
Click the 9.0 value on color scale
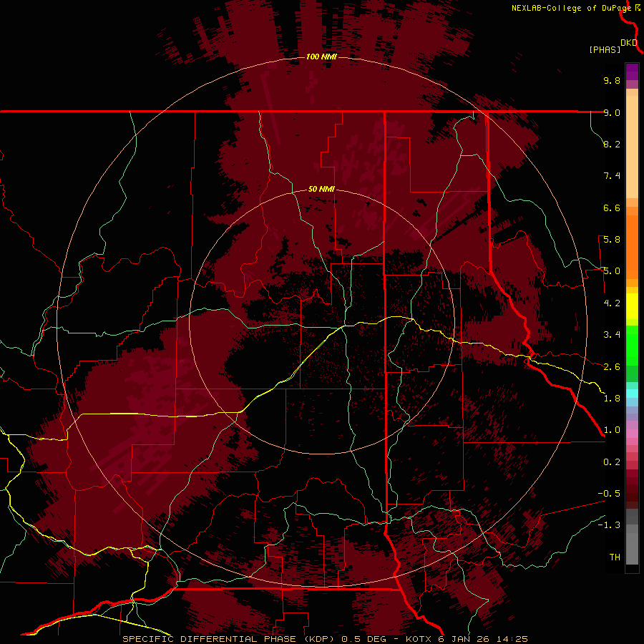[x=612, y=112]
